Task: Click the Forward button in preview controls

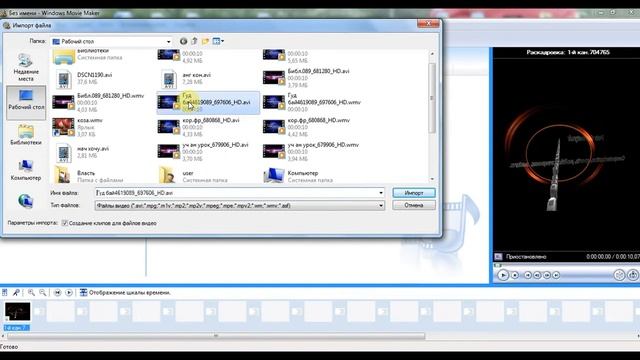Action: pos(556,276)
